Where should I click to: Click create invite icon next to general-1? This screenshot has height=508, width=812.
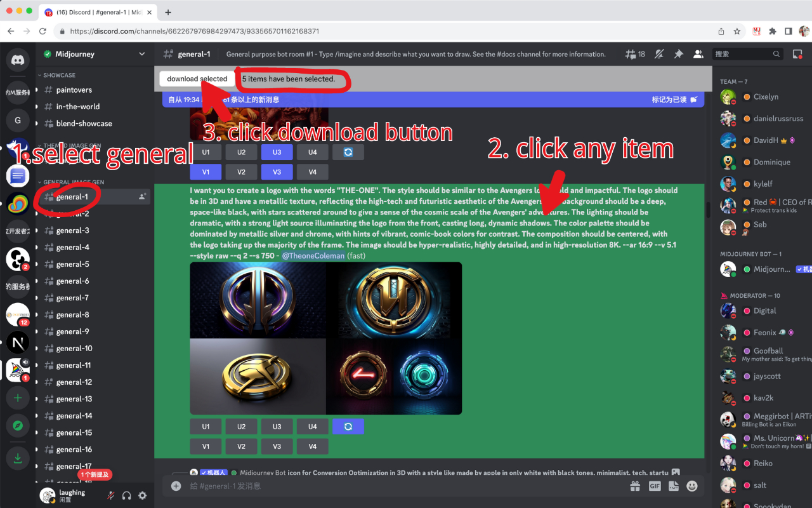[142, 197]
